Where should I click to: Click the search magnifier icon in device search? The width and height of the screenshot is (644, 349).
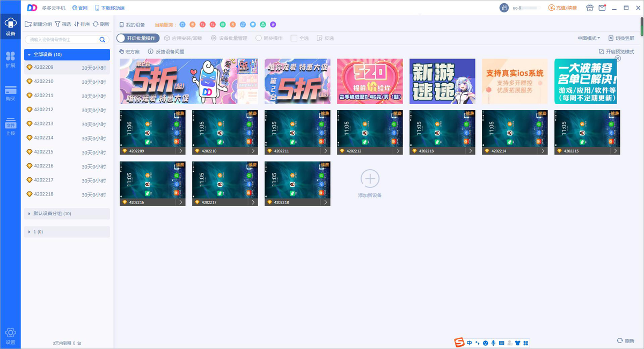(102, 40)
